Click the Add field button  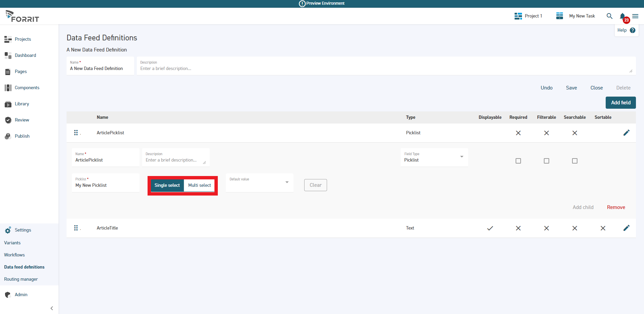[x=620, y=102]
